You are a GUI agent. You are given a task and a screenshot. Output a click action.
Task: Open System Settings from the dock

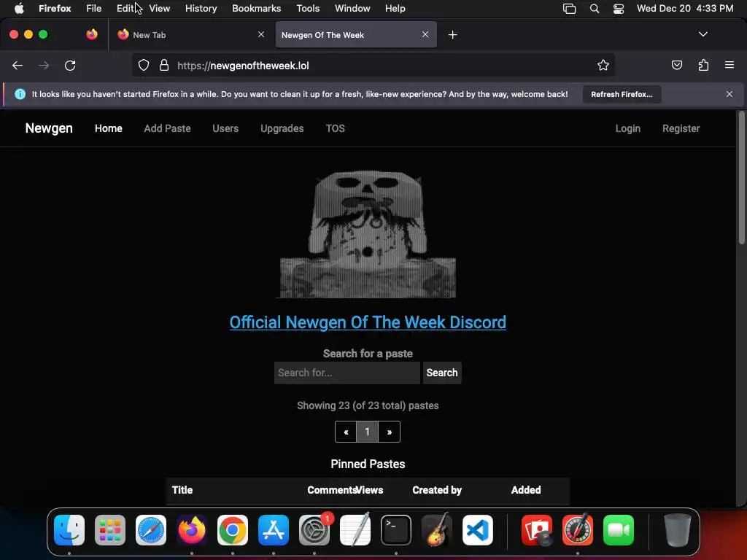[314, 530]
